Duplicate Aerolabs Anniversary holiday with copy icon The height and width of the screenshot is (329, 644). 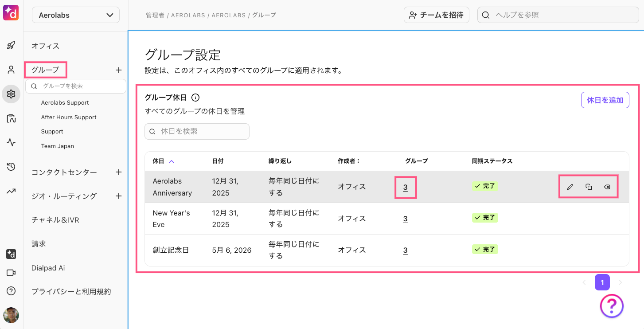(589, 187)
